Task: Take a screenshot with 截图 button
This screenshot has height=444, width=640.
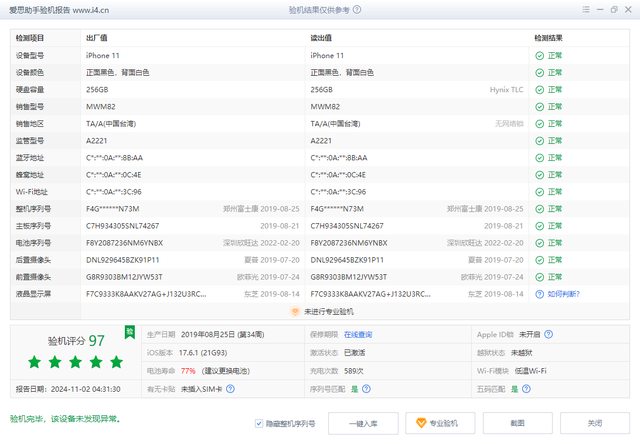Action: pos(517,423)
